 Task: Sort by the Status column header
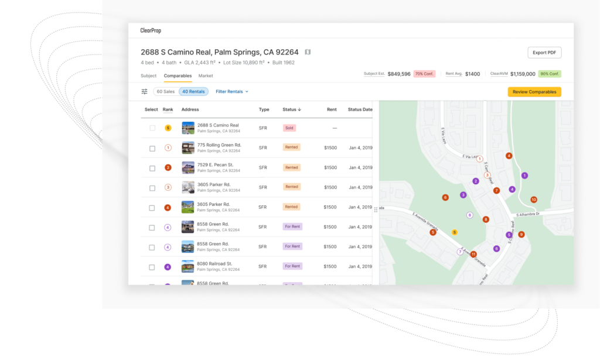pos(292,109)
